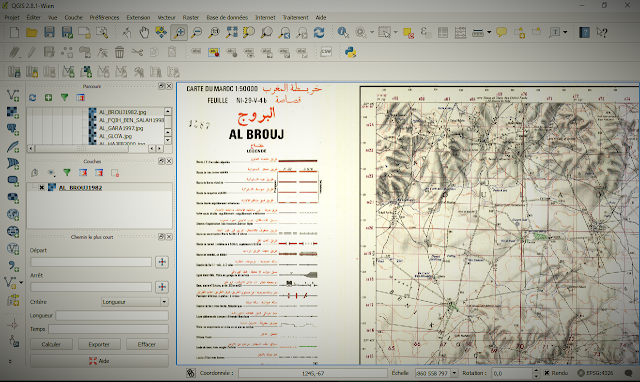Viewport: 640px width, 382px height.
Task: Pick Arrêt point on the map
Action: pyautogui.click(x=162, y=287)
